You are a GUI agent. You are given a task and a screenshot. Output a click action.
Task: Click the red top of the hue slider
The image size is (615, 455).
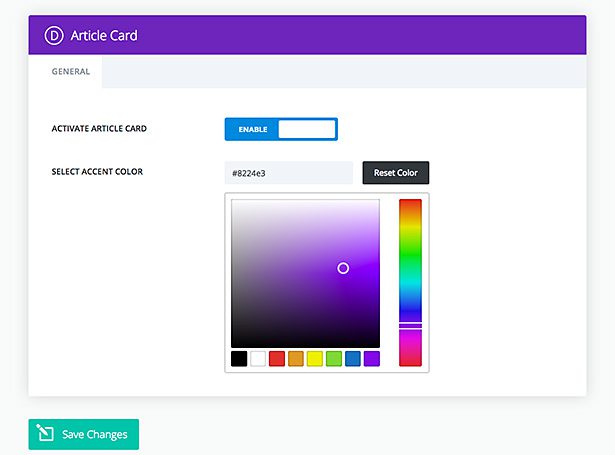coord(410,205)
